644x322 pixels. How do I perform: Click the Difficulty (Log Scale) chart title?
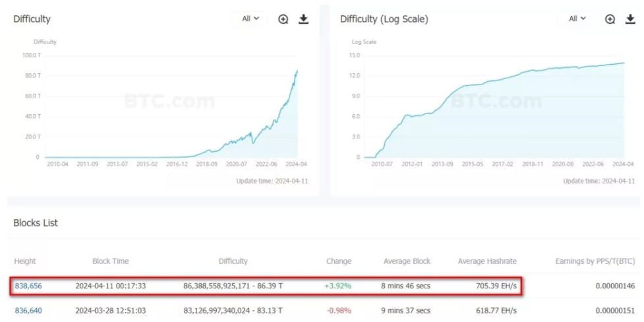pyautogui.click(x=384, y=19)
